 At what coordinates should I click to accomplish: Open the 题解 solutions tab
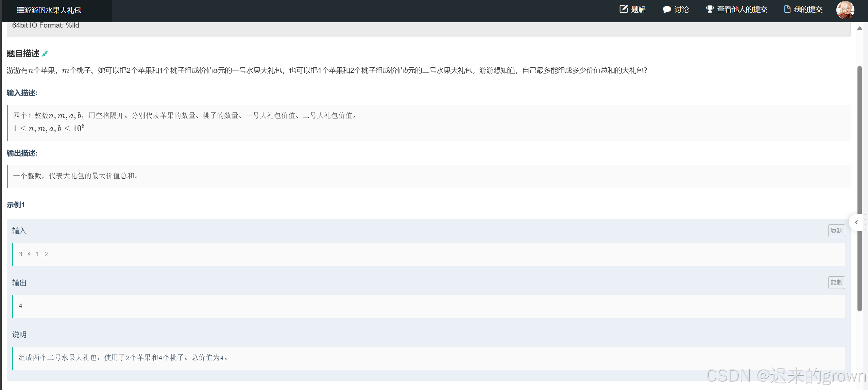[638, 10]
